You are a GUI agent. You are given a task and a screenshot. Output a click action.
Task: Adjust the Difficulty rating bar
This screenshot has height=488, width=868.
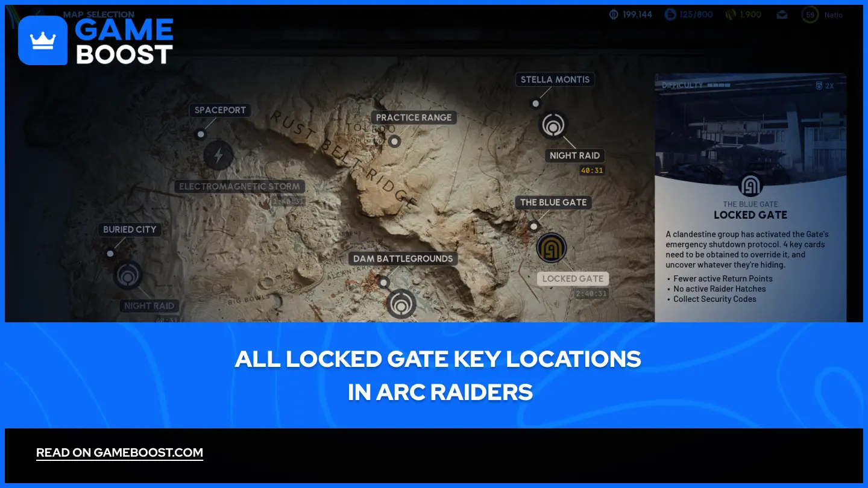click(717, 86)
